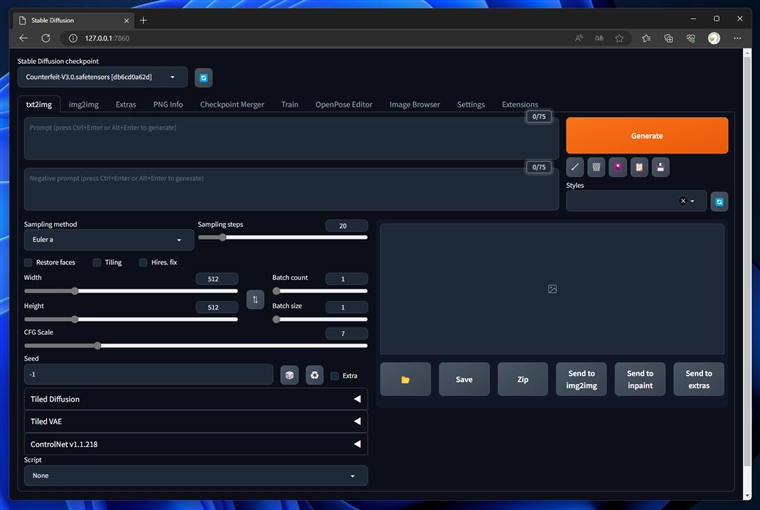Reload the browser page
The width and height of the screenshot is (760, 510).
click(46, 38)
